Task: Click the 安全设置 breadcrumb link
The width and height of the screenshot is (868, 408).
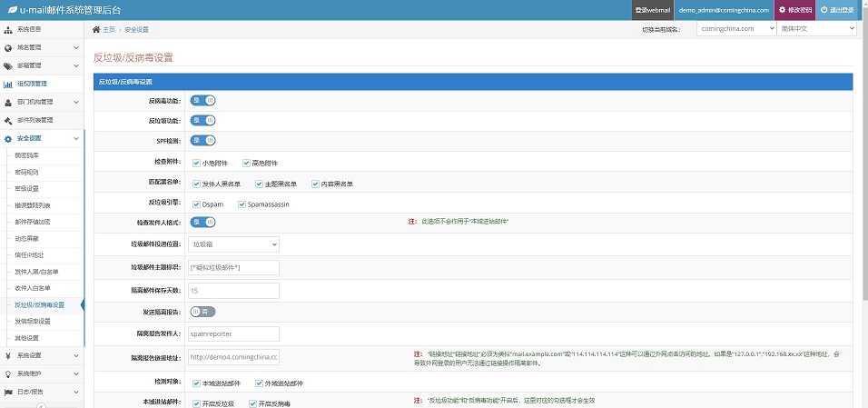Action: (x=137, y=29)
